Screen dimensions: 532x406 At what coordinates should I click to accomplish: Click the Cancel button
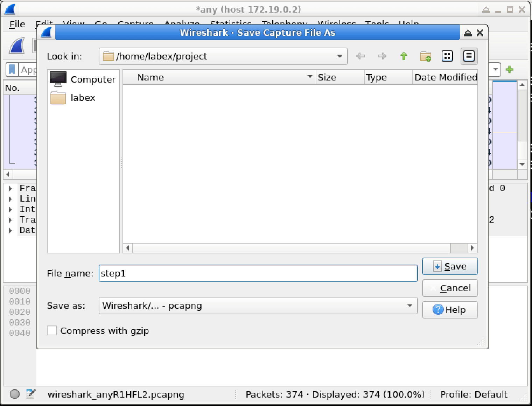click(x=450, y=288)
